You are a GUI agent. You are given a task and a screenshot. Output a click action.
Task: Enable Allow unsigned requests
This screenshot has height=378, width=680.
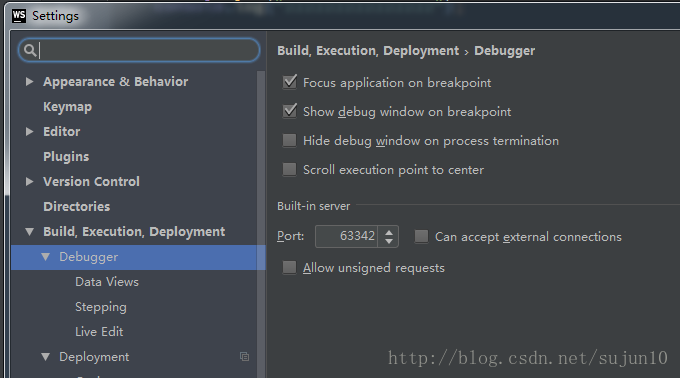click(x=289, y=267)
